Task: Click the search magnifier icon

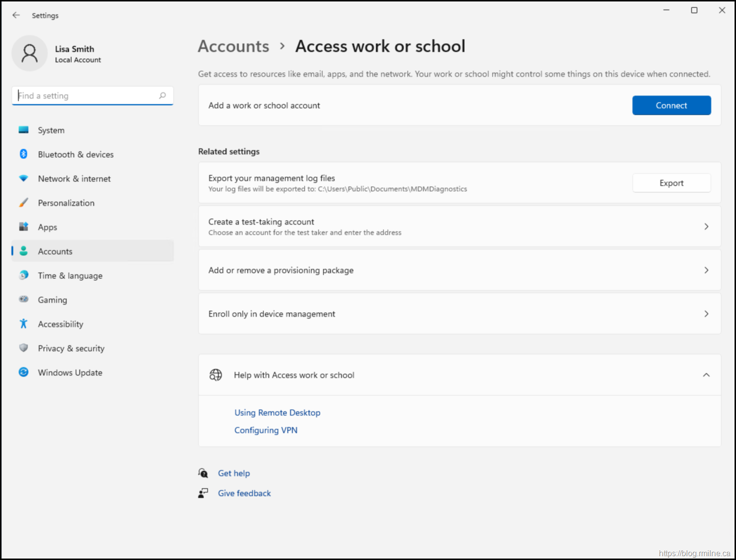Action: point(163,96)
